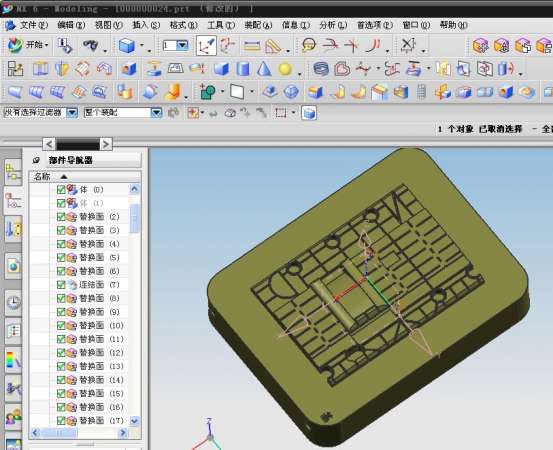Open the 工具 (Tools) menu
The width and height of the screenshot is (553, 450).
tap(221, 25)
